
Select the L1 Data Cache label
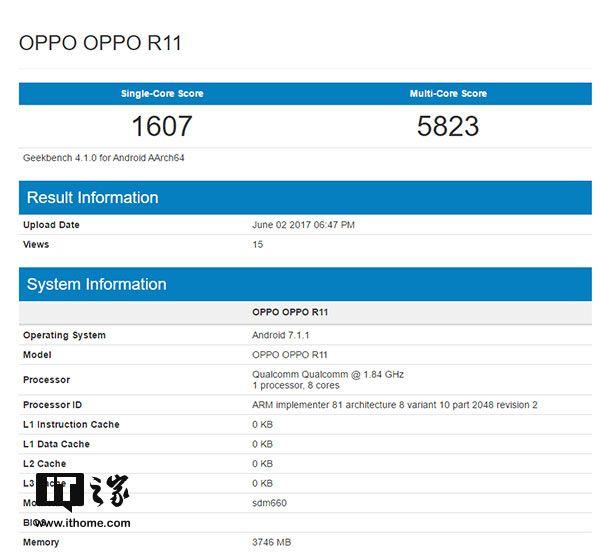point(56,444)
